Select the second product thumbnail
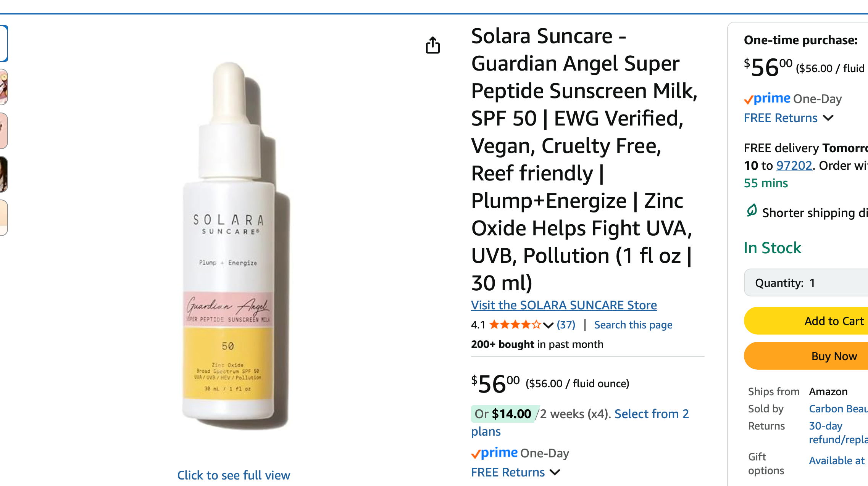The width and height of the screenshot is (868, 486). (x=4, y=87)
